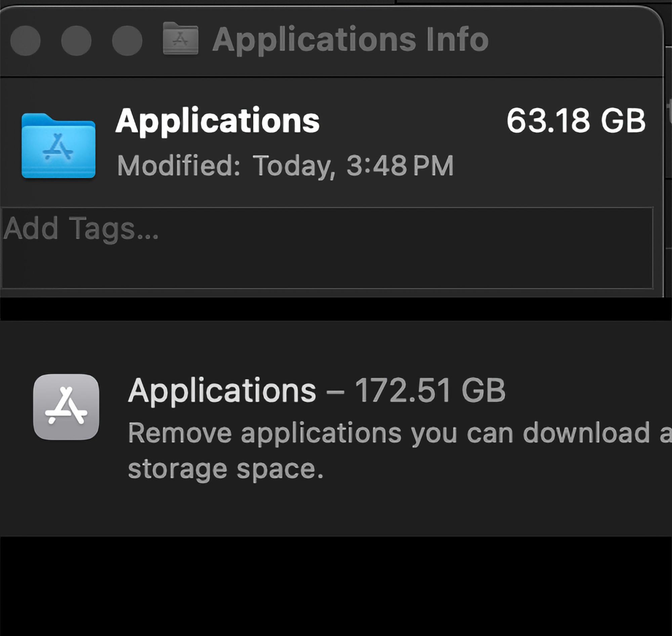
Task: Click the "Applications Info" window title
Action: pos(350,40)
